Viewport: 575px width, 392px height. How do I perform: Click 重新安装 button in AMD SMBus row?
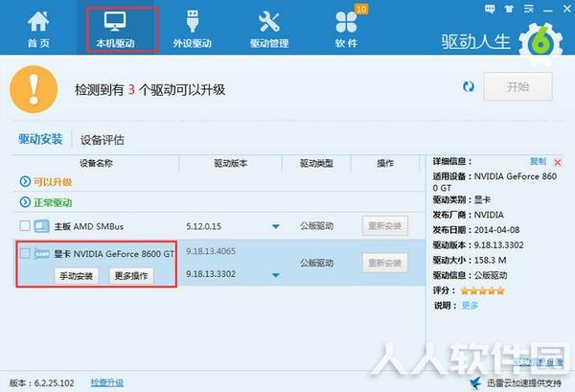coord(384,226)
